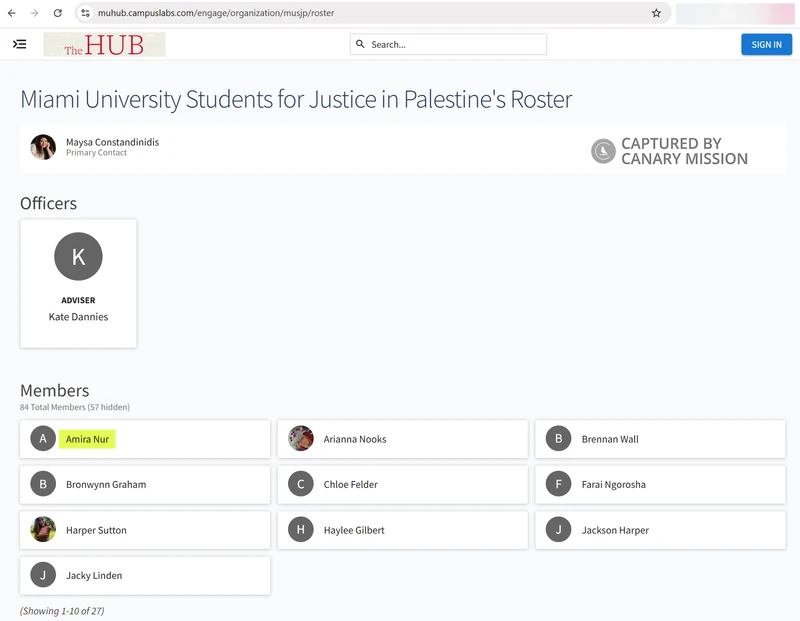Click the browser forward arrow
Screen dimensions: 800x621
tap(35, 13)
